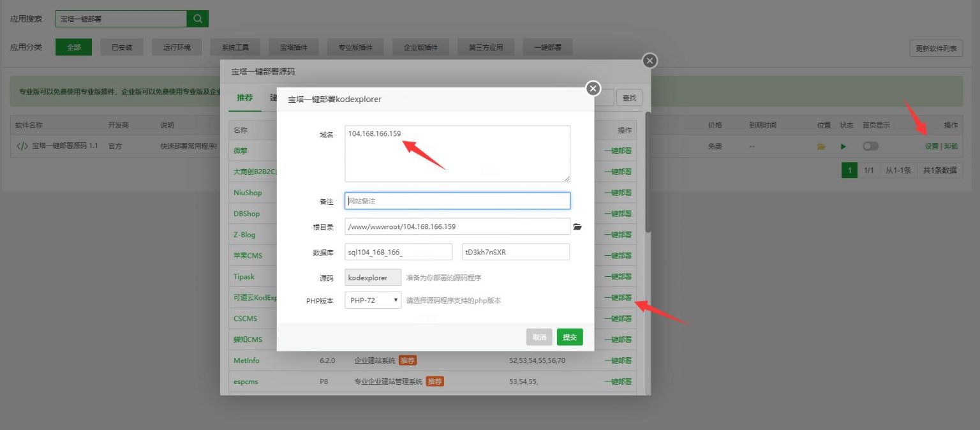980x430 pixels.
Task: Select the 已安装 category filter
Action: 122,47
